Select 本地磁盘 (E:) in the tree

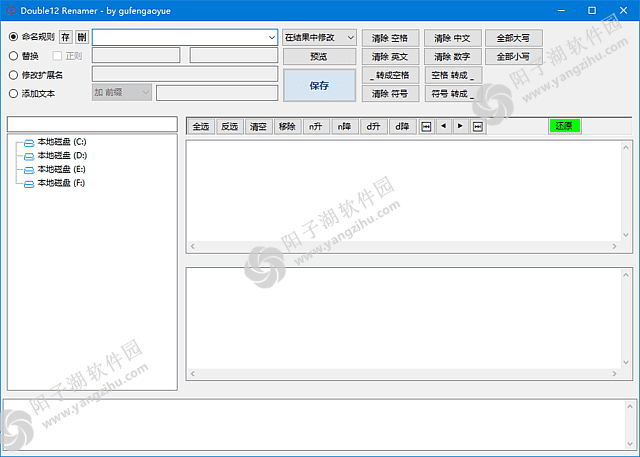pos(62,169)
